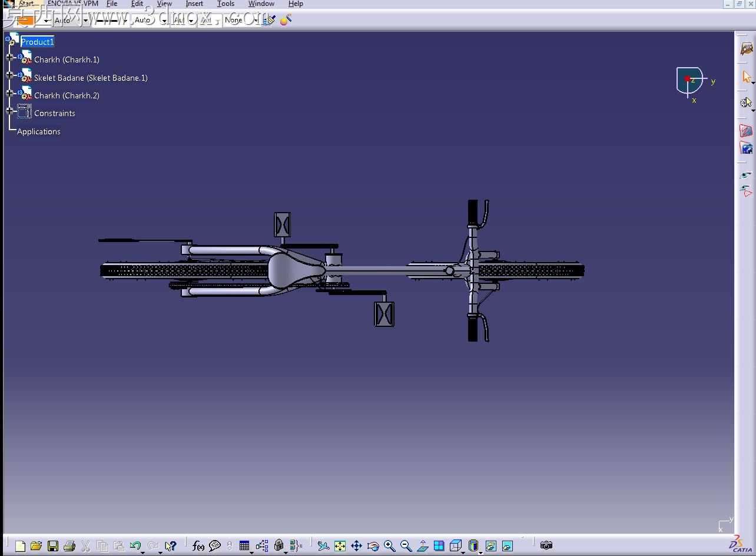
Task: Open the Comment speech-bubble tool
Action: click(215, 546)
